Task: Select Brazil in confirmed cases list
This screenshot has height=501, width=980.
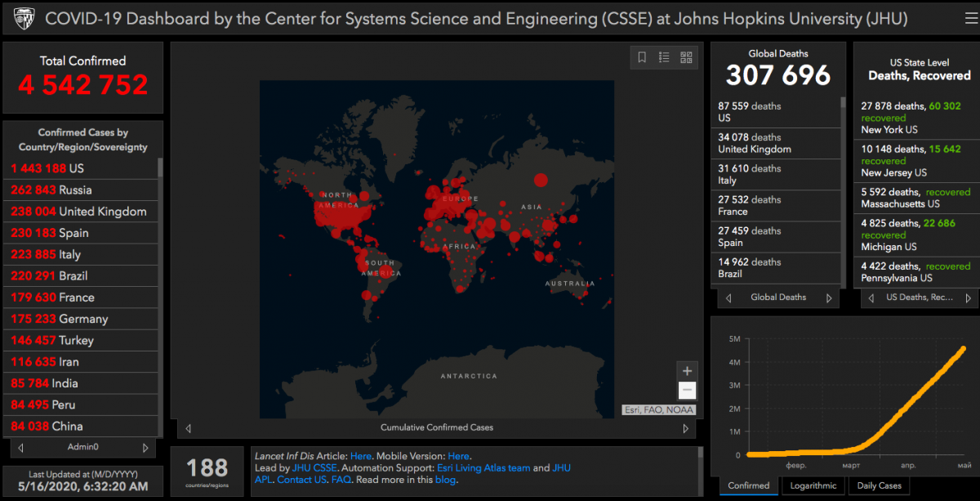Action: point(80,275)
